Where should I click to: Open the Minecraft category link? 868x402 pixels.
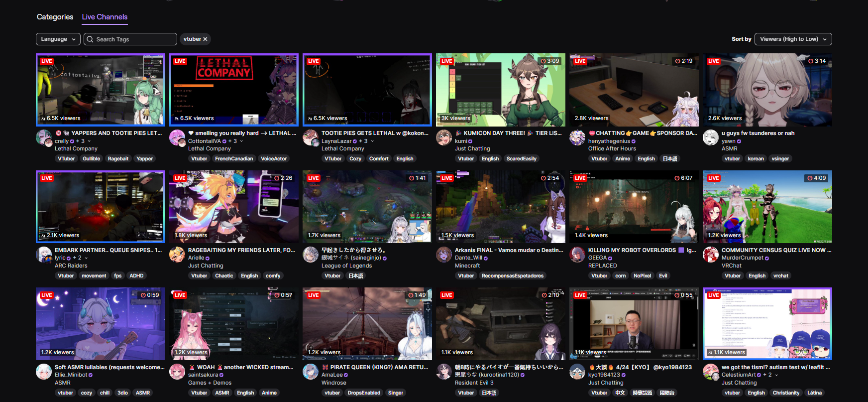[x=467, y=266]
